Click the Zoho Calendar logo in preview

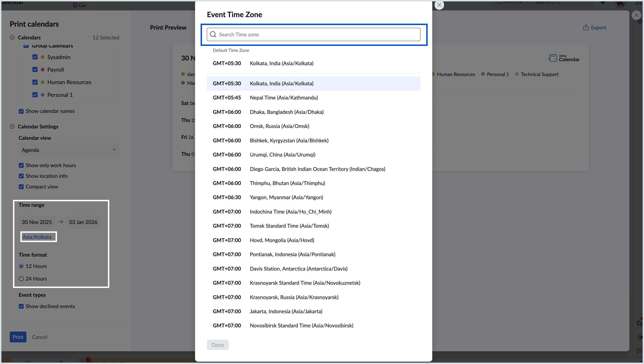tap(564, 58)
